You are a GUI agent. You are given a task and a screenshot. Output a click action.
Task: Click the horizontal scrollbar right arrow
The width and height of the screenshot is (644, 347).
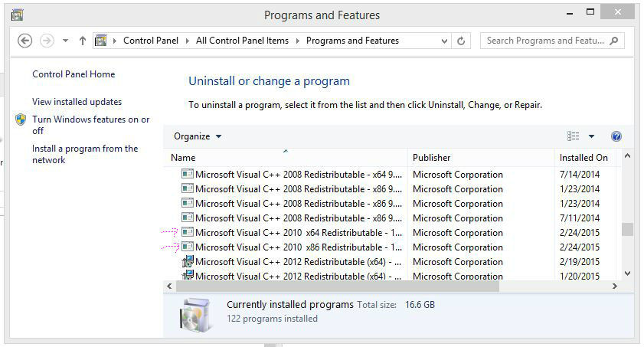coord(614,286)
